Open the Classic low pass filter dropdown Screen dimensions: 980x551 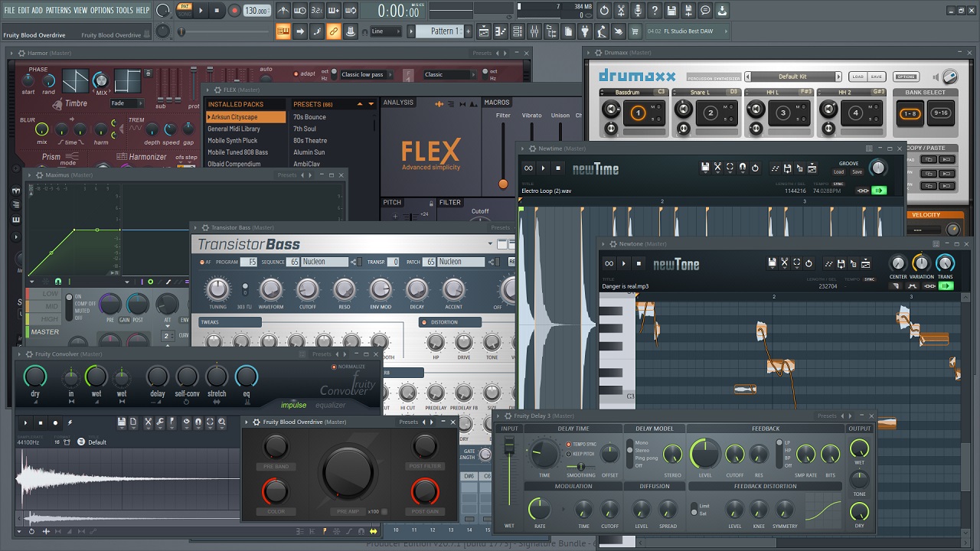(367, 74)
